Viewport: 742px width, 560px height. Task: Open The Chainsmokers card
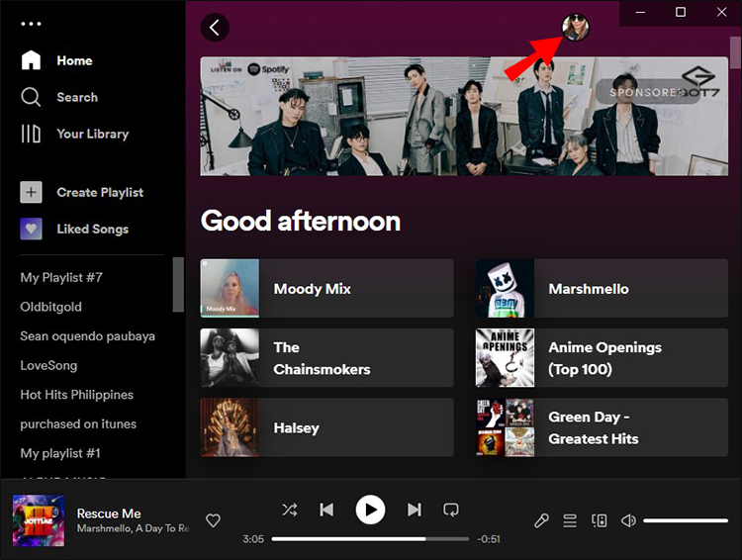326,358
